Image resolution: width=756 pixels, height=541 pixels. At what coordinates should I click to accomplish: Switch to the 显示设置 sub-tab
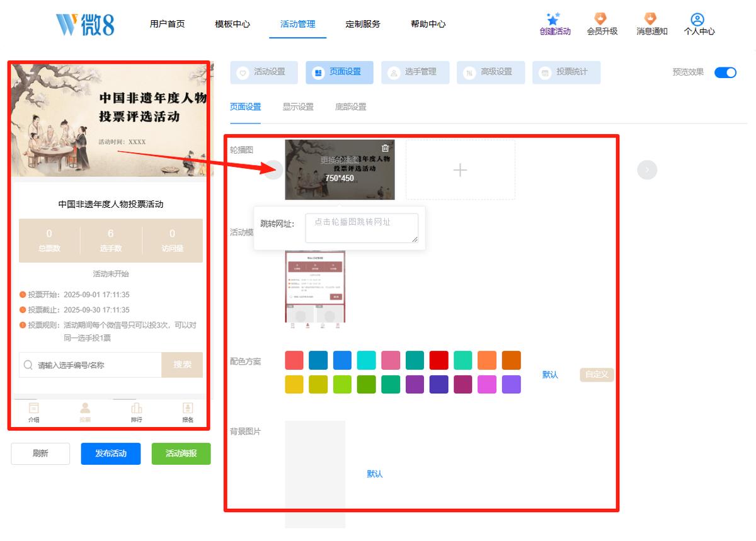pyautogui.click(x=298, y=107)
